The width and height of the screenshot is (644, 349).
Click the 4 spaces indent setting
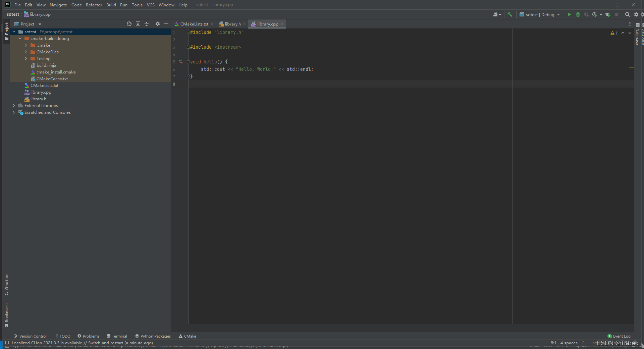(x=569, y=343)
